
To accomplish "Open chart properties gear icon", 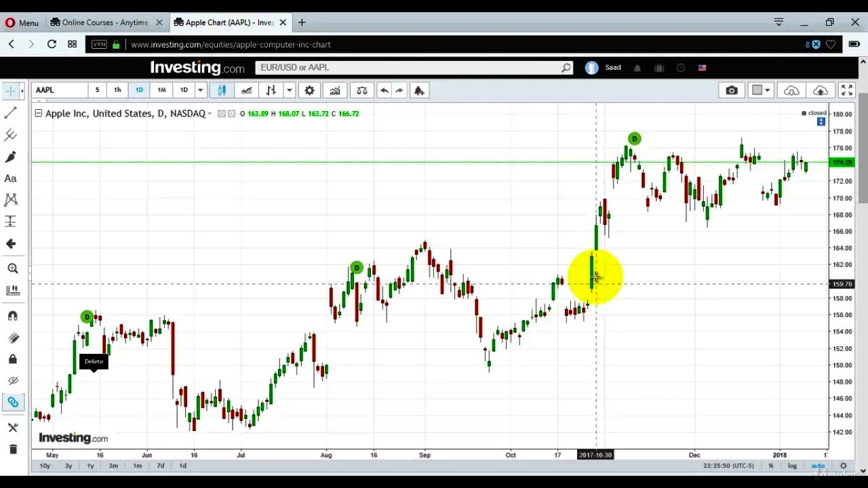I will (x=309, y=90).
